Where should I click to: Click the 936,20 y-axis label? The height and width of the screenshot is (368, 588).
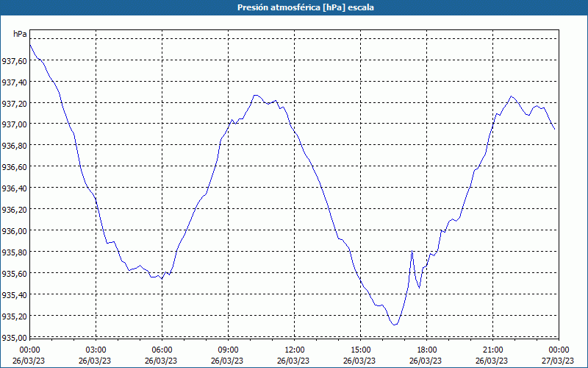tap(14, 210)
